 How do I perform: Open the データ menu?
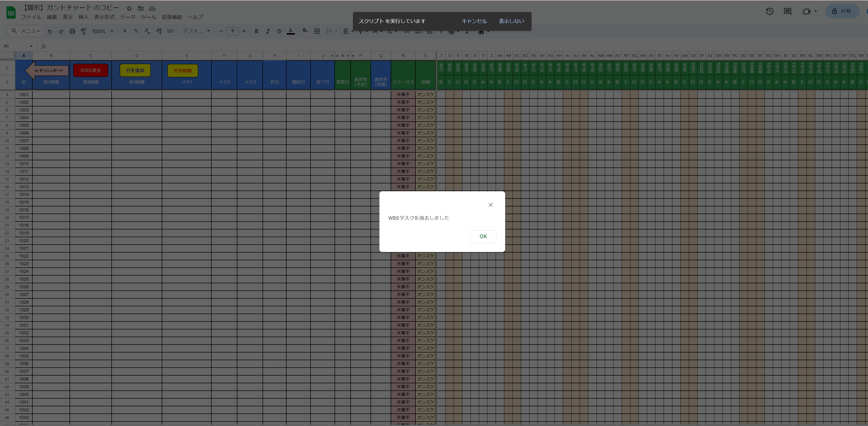pyautogui.click(x=127, y=17)
